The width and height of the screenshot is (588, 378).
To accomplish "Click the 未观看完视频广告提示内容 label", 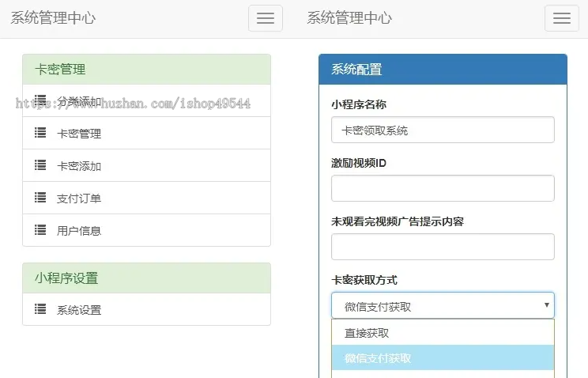I will tap(398, 221).
